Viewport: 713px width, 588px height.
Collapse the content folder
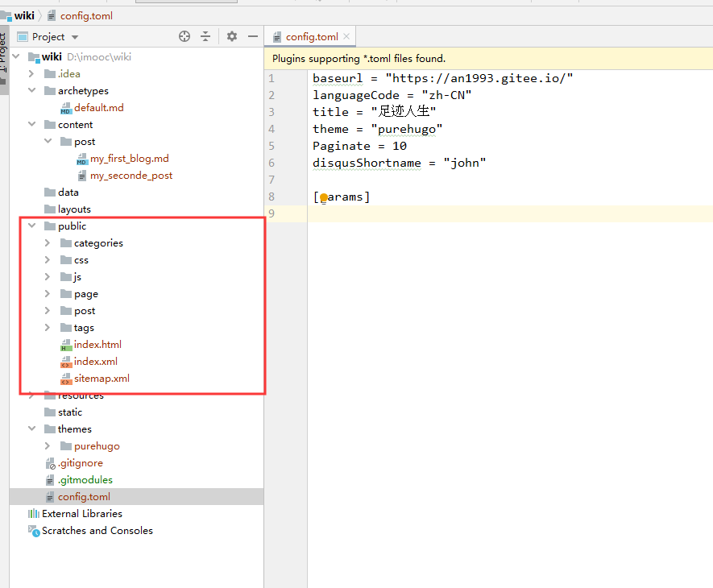pos(32,125)
